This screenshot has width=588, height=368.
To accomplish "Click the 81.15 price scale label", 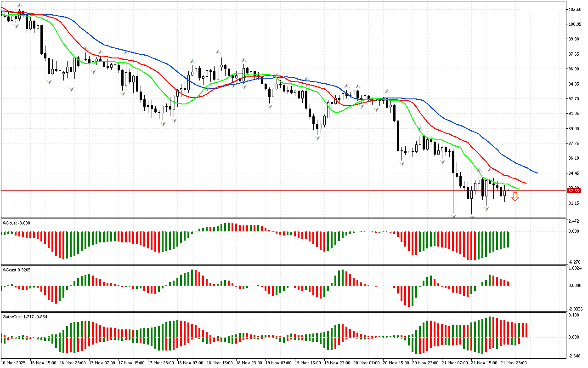I will 575,203.
